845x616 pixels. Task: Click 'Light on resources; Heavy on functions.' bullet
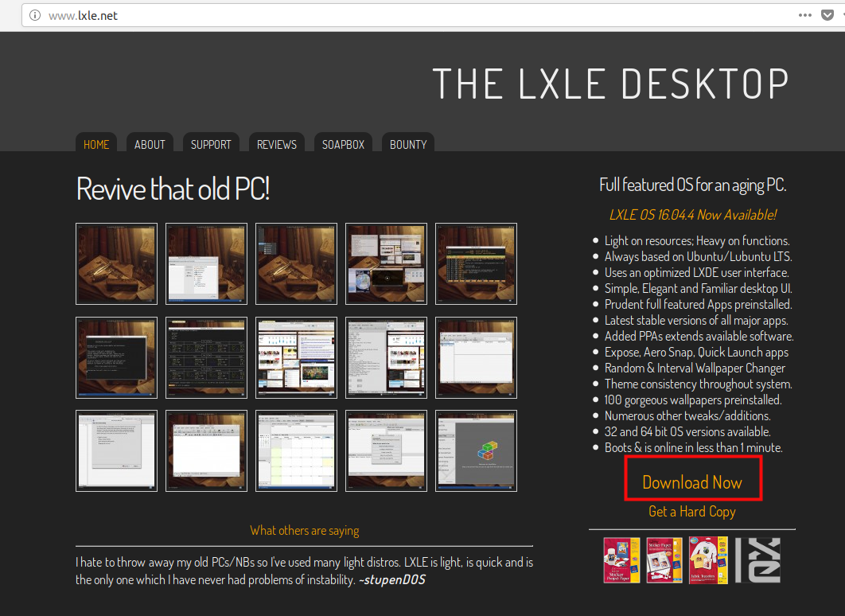tap(697, 240)
